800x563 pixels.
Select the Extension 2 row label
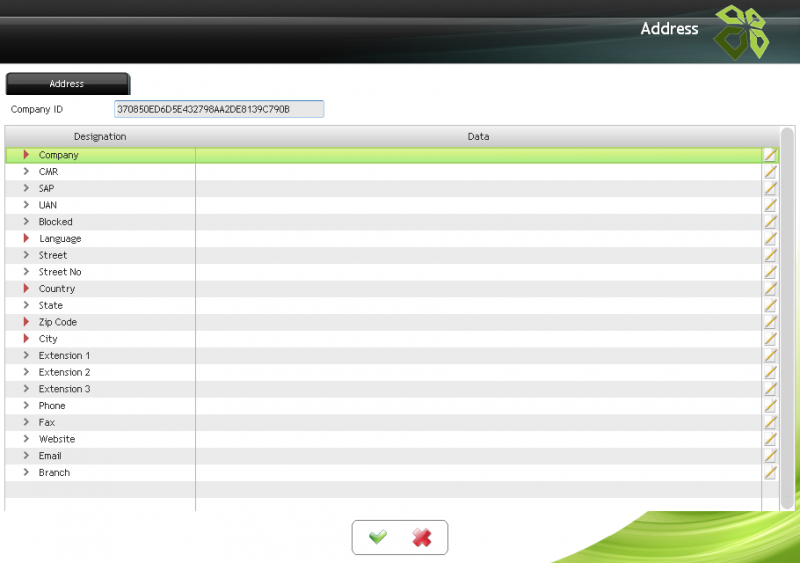pos(64,373)
